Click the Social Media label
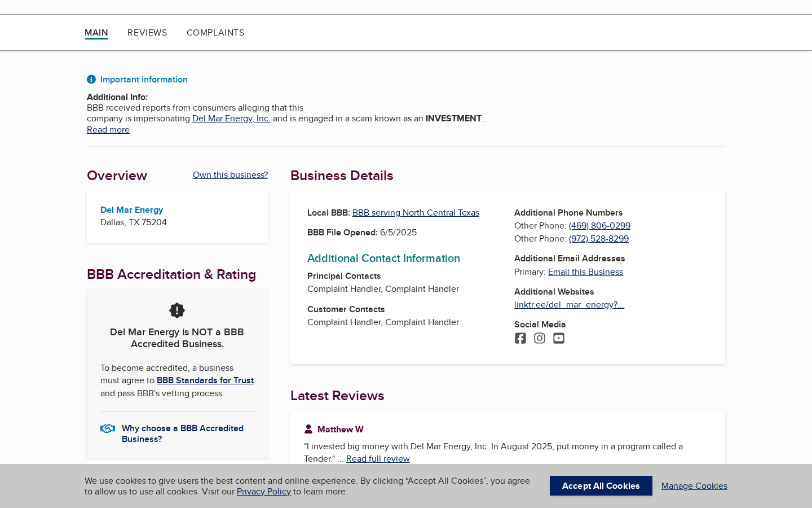Viewport: 812px width, 508px height. [x=540, y=325]
